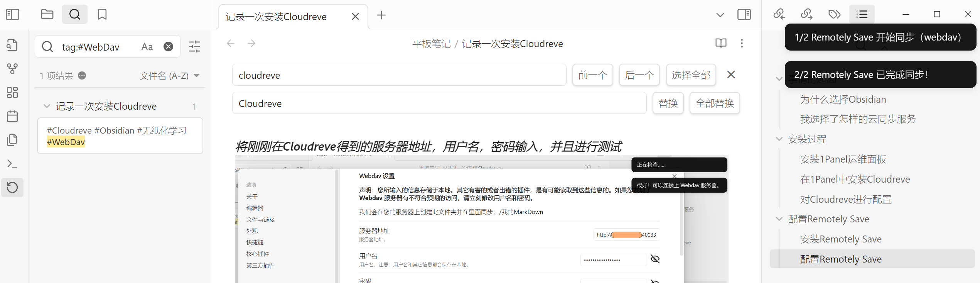The width and height of the screenshot is (980, 283).
Task: Toggle match case Aa in search
Action: [147, 47]
